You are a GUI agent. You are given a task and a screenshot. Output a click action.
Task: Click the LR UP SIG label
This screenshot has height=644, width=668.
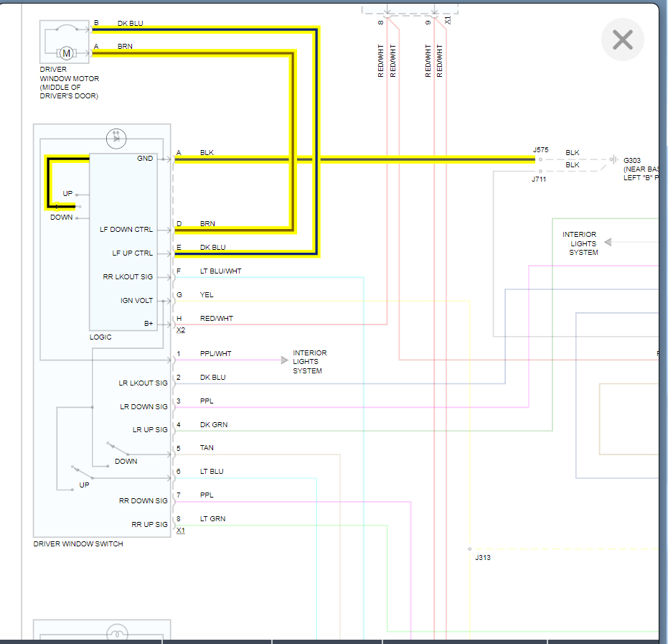click(x=151, y=430)
